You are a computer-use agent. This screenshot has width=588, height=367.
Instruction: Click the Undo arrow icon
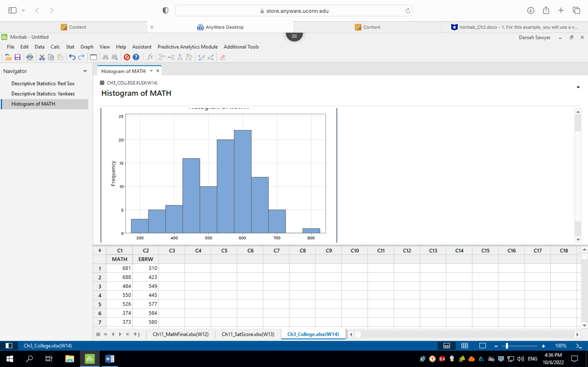72,57
